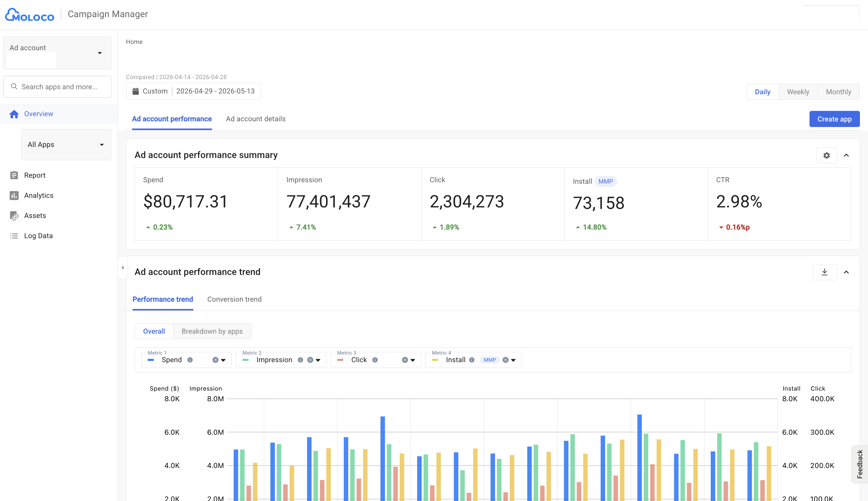Open the Ad account dropdown
The image size is (868, 501).
pos(57,53)
